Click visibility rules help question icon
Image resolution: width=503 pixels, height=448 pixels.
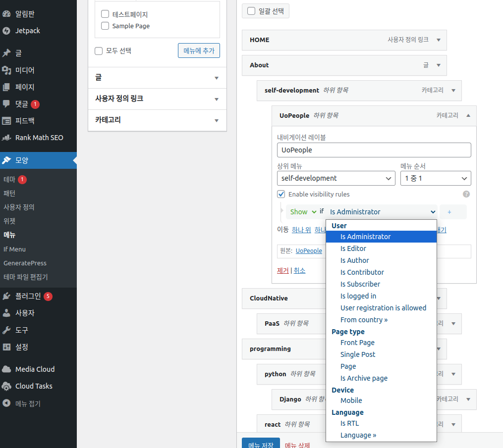(466, 195)
